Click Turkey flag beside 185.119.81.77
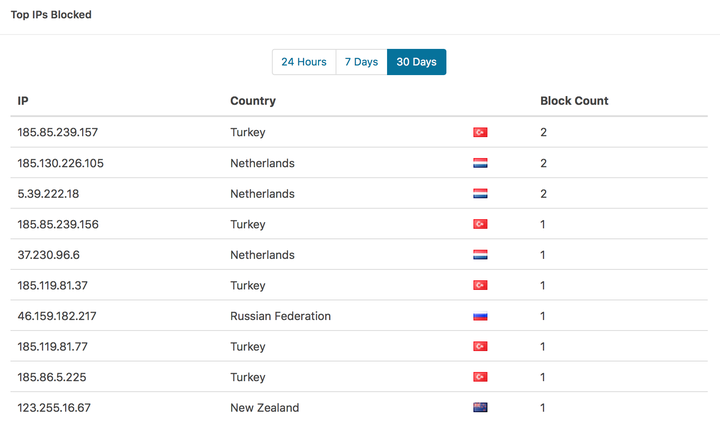This screenshot has height=434, width=720. 480,347
